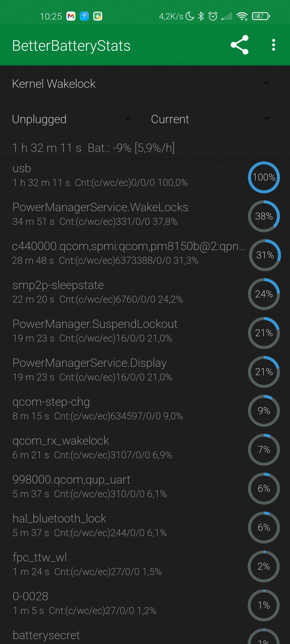Tap the battery summary line showing -9%
Screen dimensions: 290x644
[93, 148]
